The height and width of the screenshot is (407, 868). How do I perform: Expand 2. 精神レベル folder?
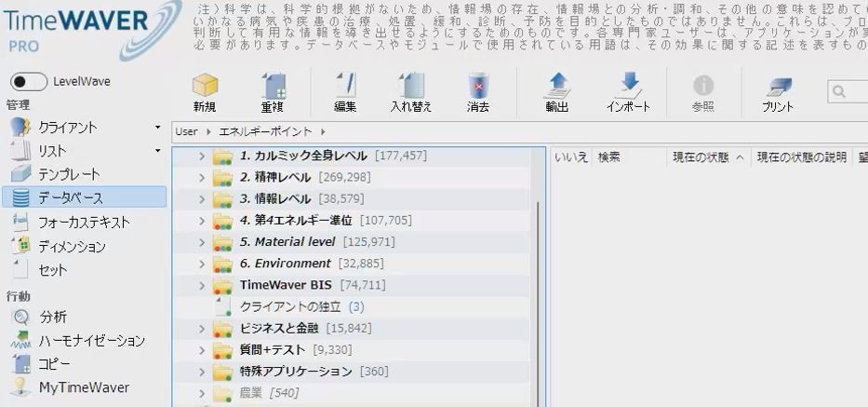click(x=202, y=178)
